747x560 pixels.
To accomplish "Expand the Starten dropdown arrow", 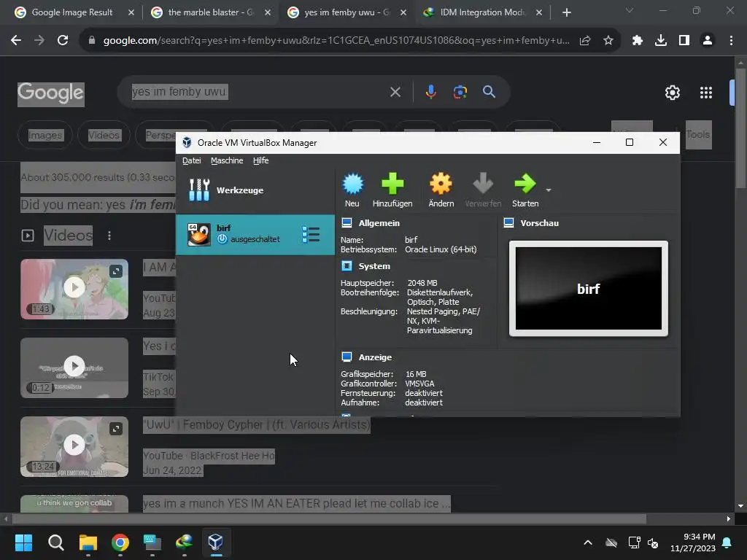I will (x=549, y=190).
